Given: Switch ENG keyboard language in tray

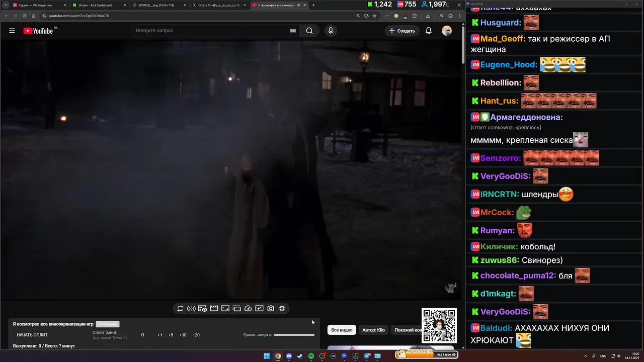Looking at the screenshot, I should point(603,356).
